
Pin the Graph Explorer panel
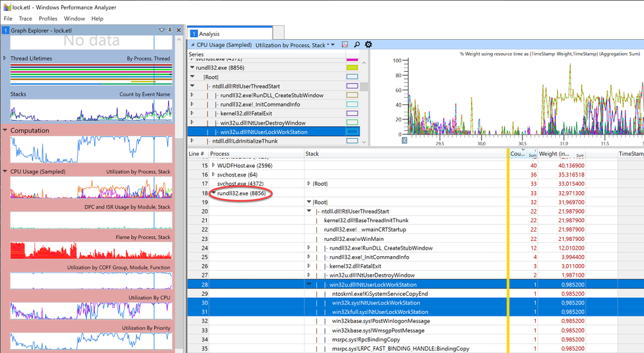point(170,31)
